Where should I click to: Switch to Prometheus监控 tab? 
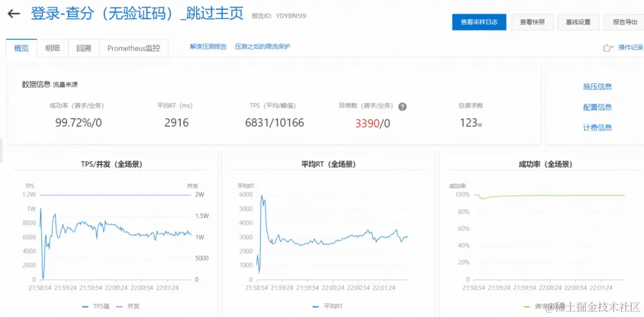pos(134,48)
